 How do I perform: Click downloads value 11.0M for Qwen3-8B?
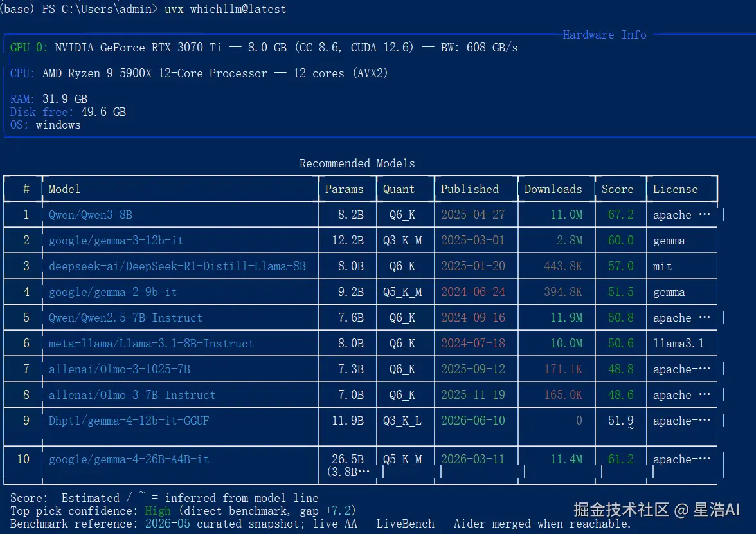tap(566, 215)
